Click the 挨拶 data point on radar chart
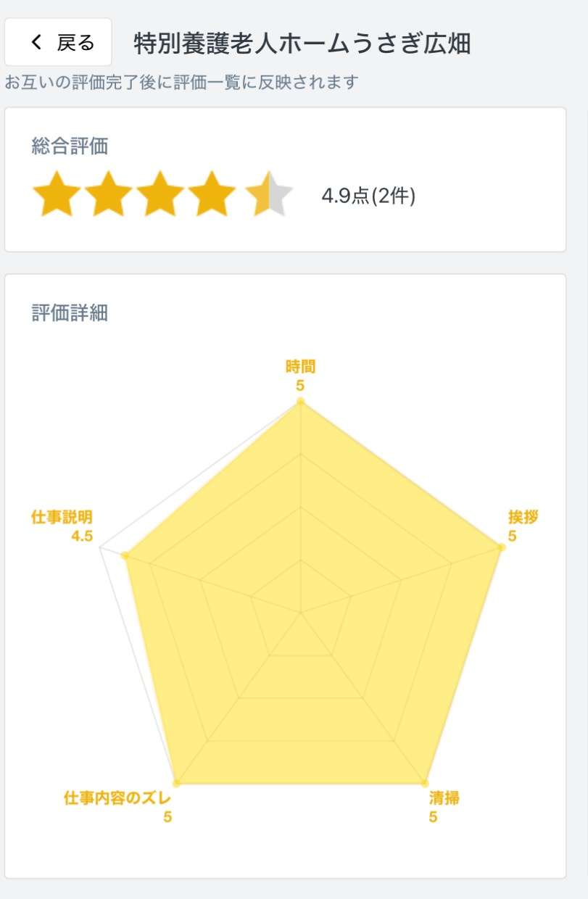 [x=500, y=548]
